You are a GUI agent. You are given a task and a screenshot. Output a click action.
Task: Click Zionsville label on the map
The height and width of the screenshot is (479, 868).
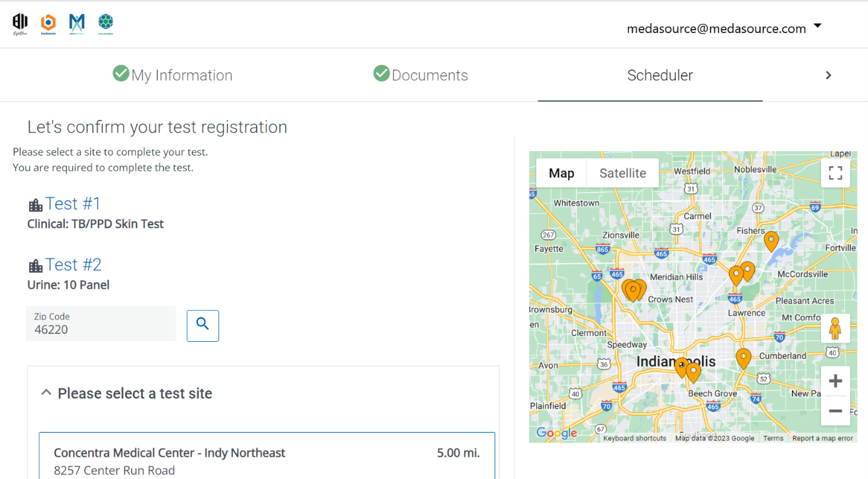click(621, 235)
